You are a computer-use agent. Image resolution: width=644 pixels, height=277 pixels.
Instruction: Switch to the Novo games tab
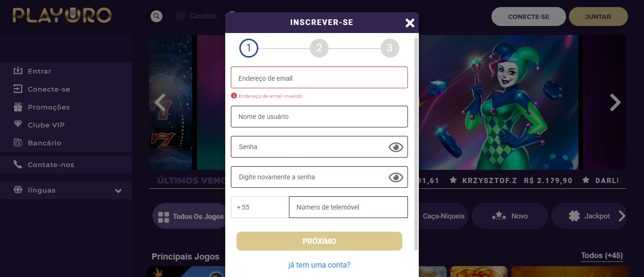(510, 216)
